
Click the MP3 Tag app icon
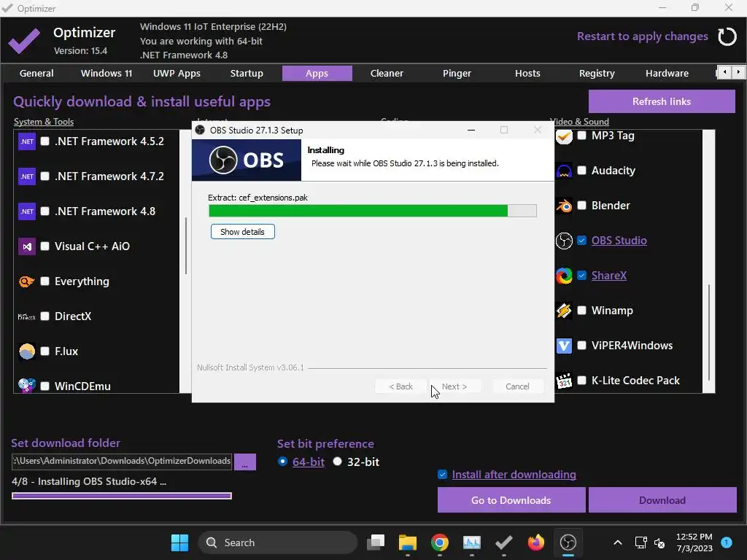(x=564, y=136)
